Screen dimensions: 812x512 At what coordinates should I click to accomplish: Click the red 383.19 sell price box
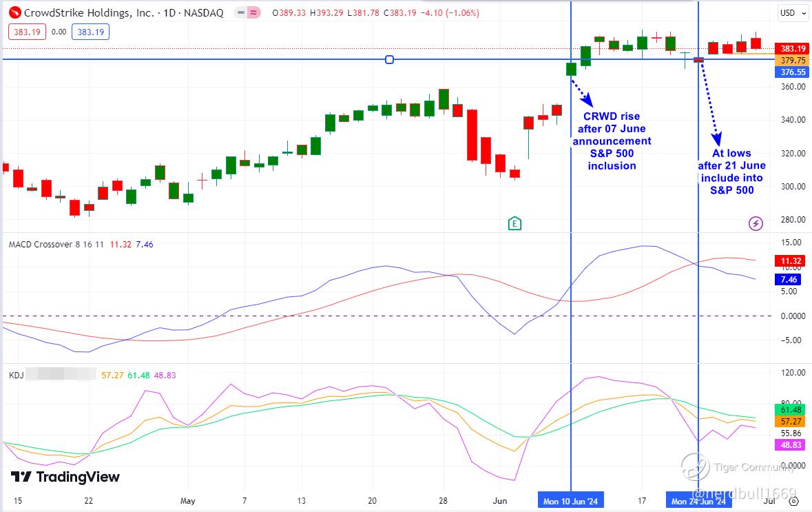point(27,32)
